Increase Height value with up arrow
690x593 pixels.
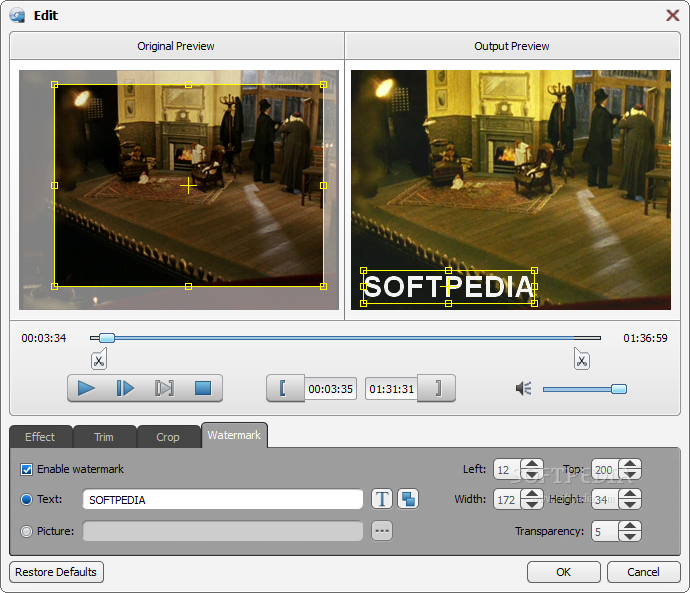[x=630, y=494]
